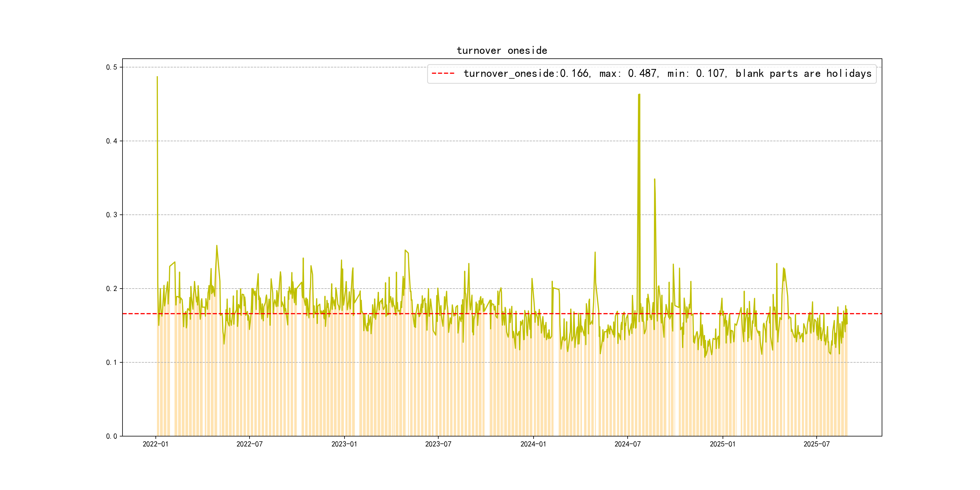Click the chart title 'turnover oneside'
This screenshot has height=490, width=980.
[x=502, y=51]
